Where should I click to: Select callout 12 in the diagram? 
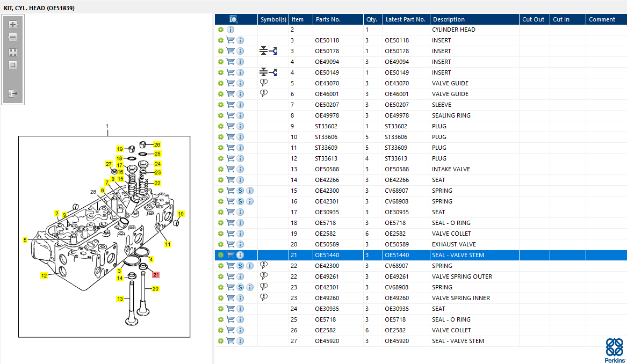point(44,275)
